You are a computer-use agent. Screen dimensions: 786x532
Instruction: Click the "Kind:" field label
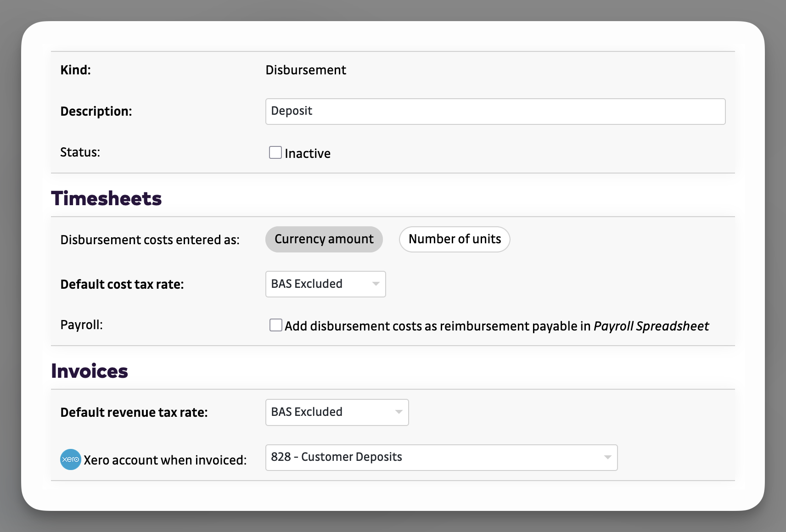click(76, 70)
